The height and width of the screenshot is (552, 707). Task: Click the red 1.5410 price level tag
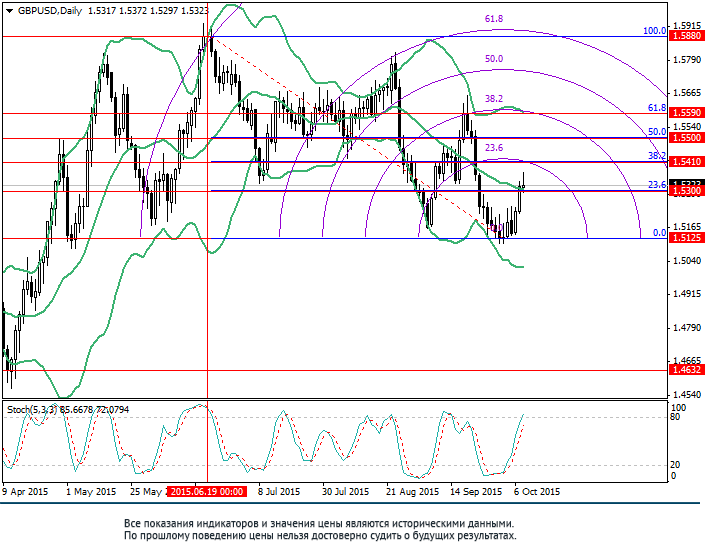[x=687, y=161]
